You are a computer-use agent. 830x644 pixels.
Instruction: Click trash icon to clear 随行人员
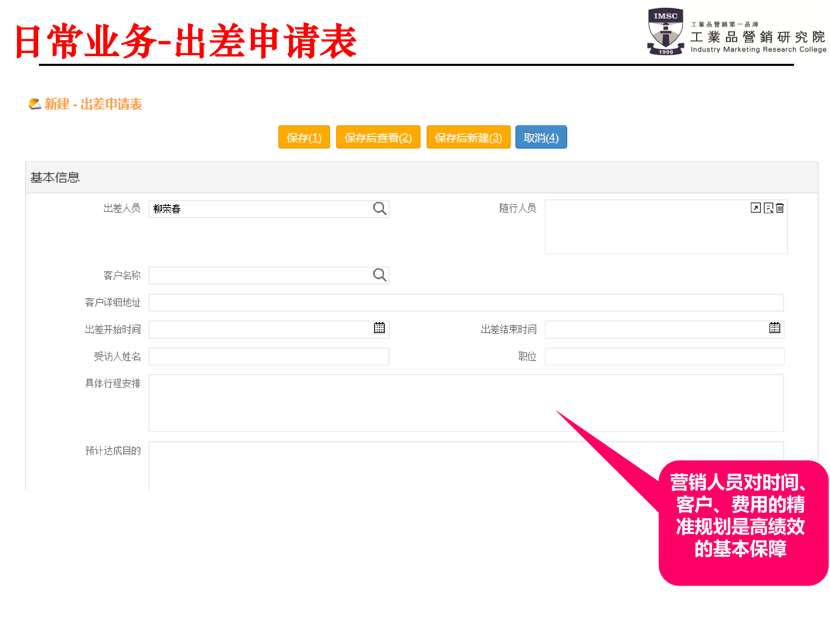pyautogui.click(x=780, y=208)
